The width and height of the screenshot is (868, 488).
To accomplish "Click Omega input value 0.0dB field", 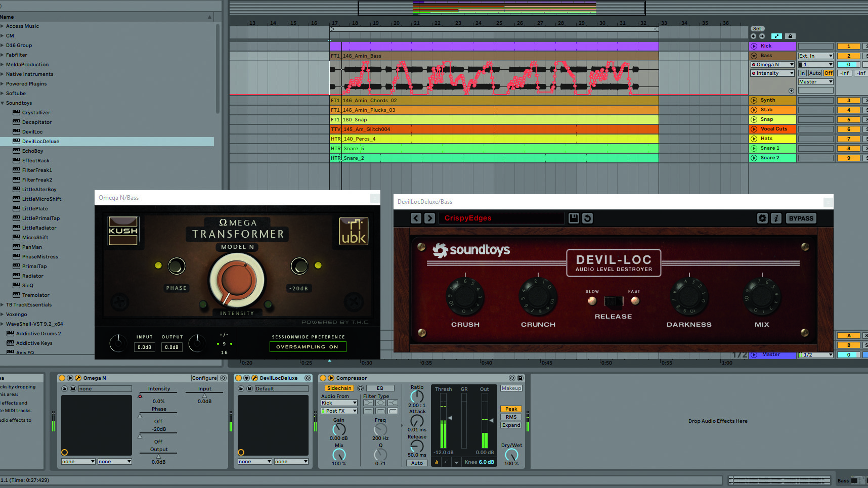I will tap(145, 347).
